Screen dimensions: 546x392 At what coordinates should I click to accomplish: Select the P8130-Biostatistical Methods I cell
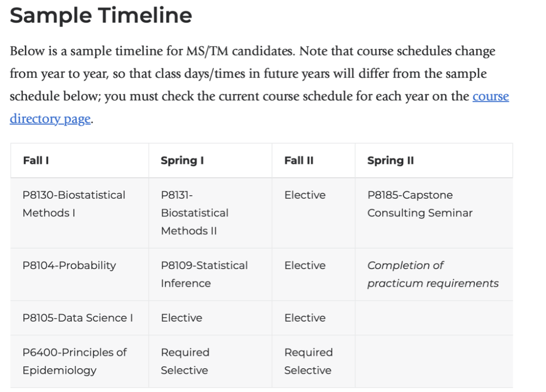coord(74,204)
